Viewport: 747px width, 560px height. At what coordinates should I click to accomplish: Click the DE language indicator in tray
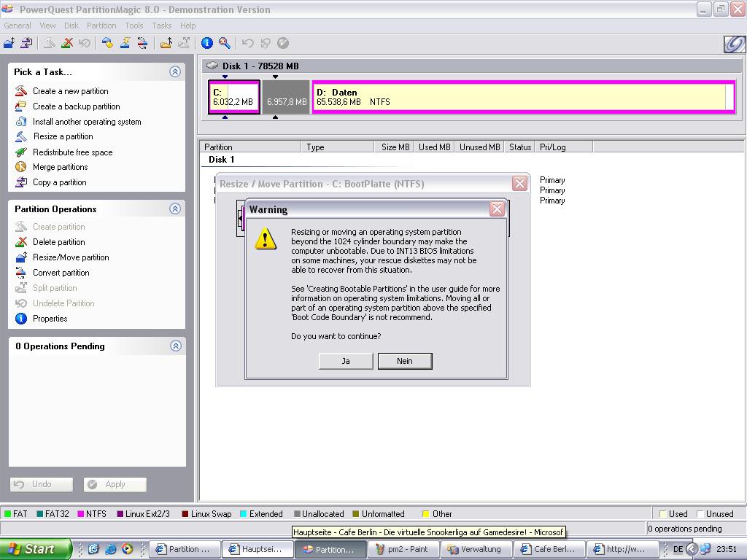tap(678, 549)
